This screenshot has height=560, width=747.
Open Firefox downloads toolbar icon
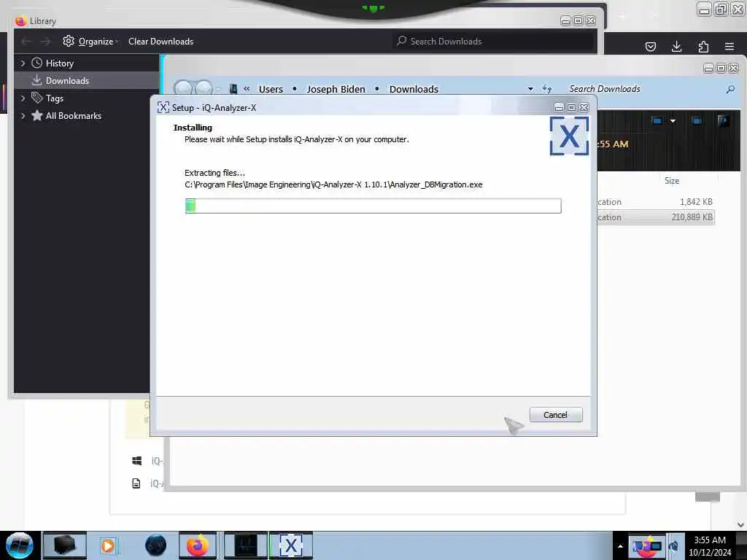click(676, 46)
